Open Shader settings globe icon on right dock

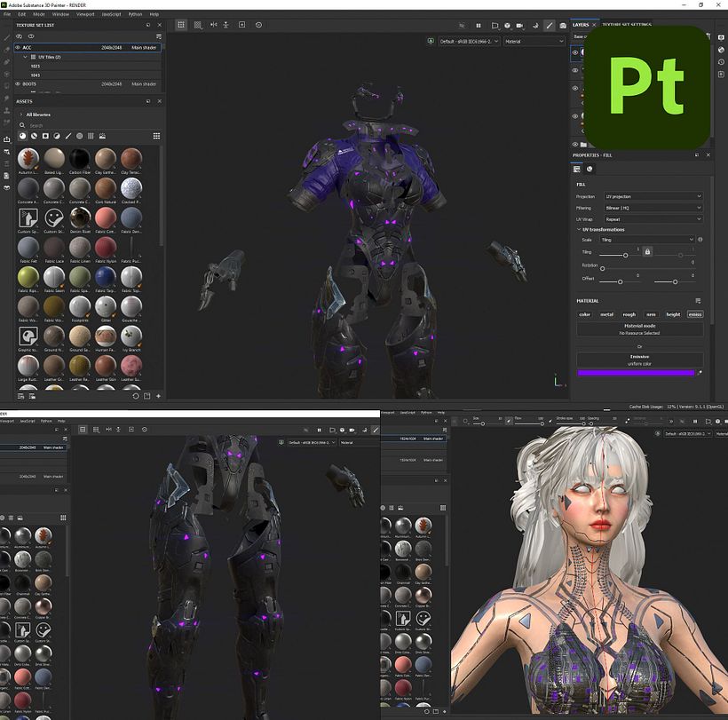(x=721, y=50)
